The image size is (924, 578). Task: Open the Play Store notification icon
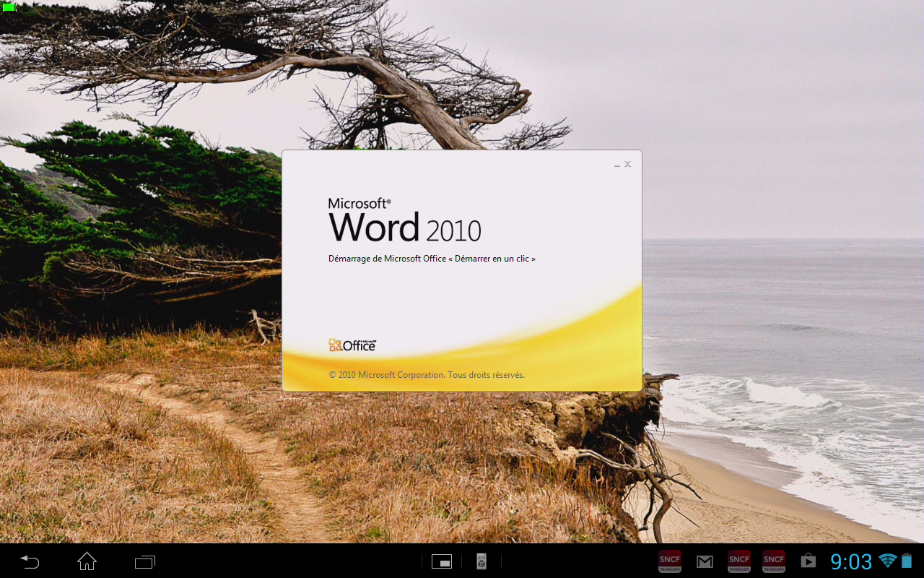coord(808,561)
